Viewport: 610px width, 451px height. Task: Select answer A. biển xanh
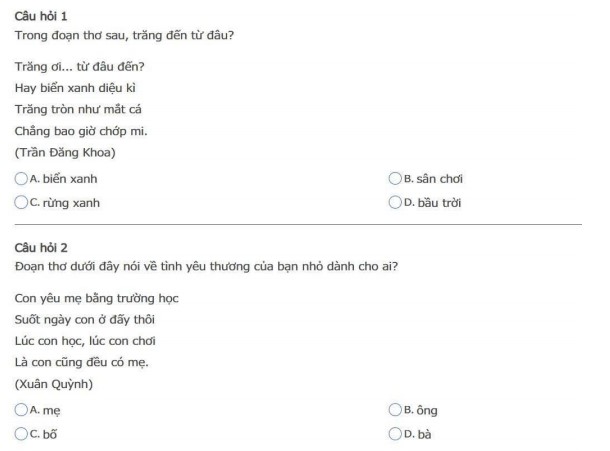tap(22, 179)
